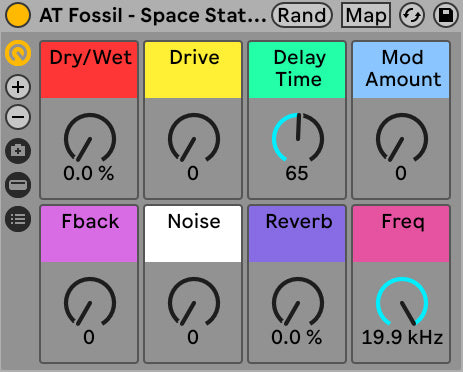463x372 pixels.
Task: Click the 0.0 % Dry/Wet value
Action: (x=89, y=173)
